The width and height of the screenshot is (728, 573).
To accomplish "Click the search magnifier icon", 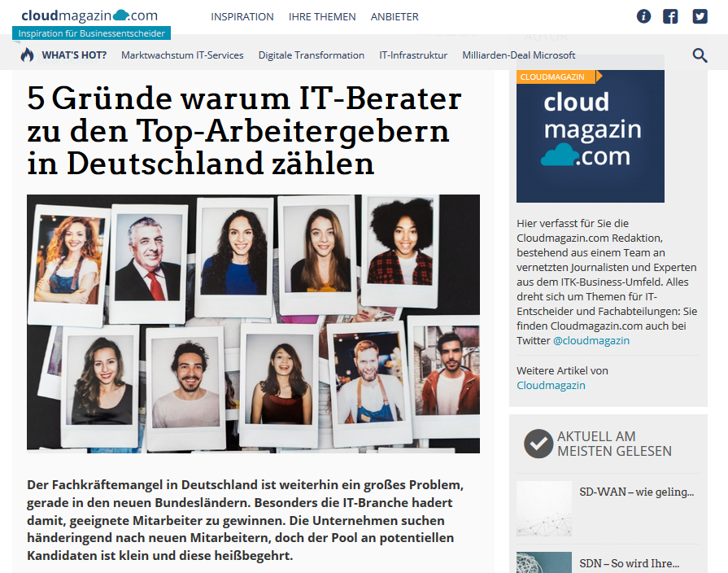I will tap(700, 55).
